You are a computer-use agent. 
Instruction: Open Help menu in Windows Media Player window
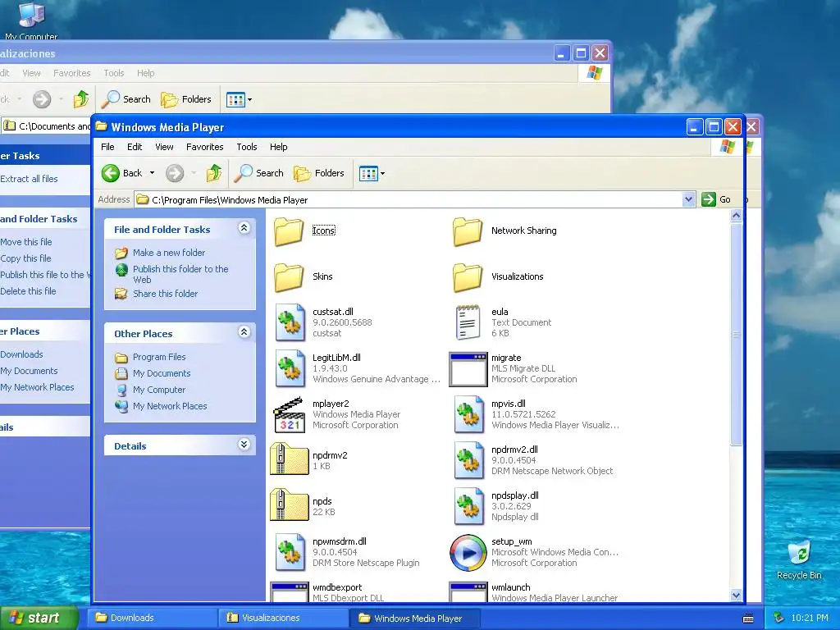click(279, 147)
